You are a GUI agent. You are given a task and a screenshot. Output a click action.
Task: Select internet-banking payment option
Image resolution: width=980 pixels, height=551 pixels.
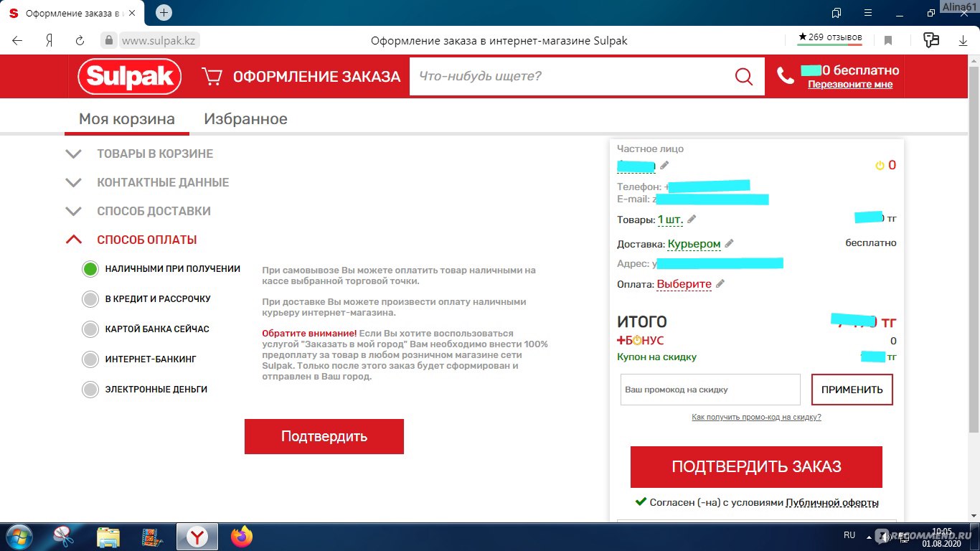[90, 359]
